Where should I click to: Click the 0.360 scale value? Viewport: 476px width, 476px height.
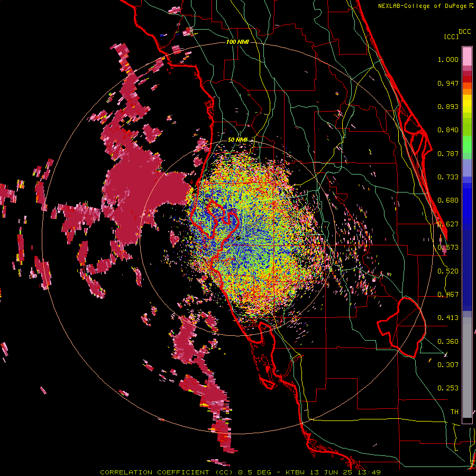pos(448,342)
